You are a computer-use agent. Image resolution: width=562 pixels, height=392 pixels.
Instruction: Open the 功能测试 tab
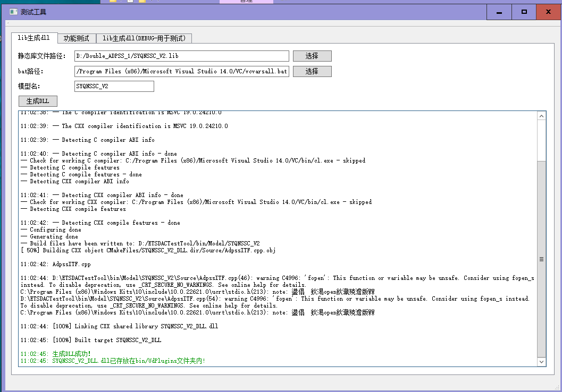point(77,38)
